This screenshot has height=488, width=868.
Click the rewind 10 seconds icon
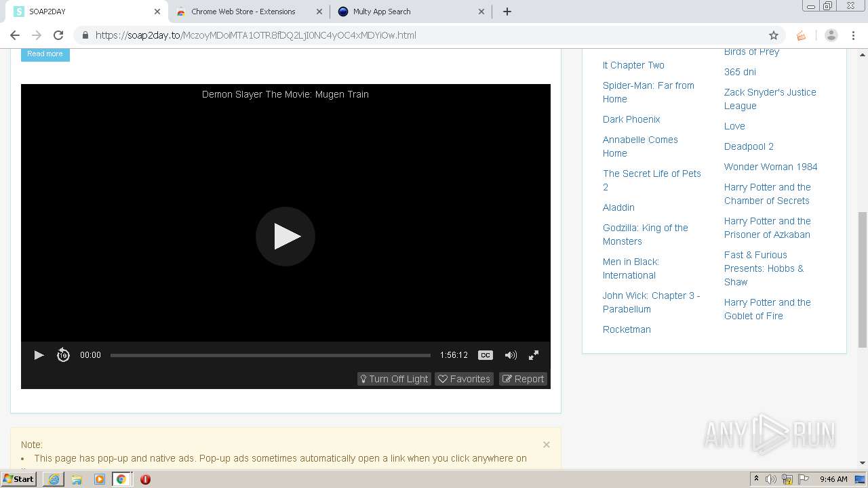[x=63, y=355]
